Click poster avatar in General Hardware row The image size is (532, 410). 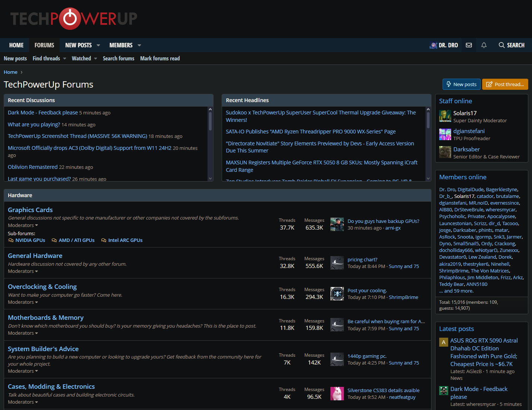point(337,263)
